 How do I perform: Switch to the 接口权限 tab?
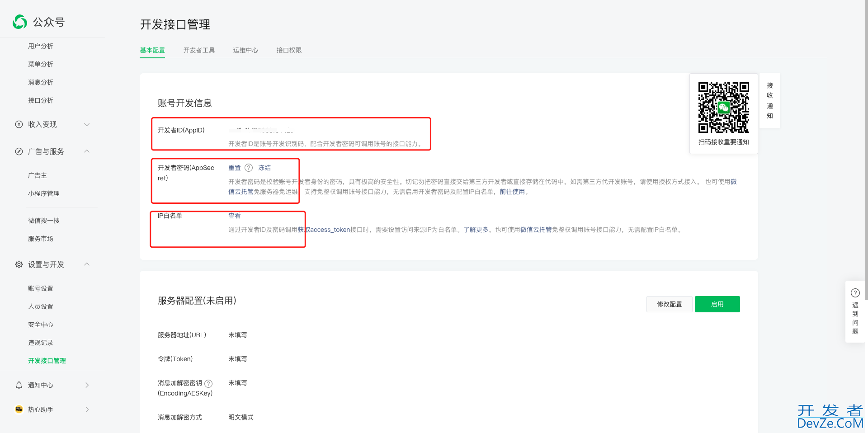289,50
